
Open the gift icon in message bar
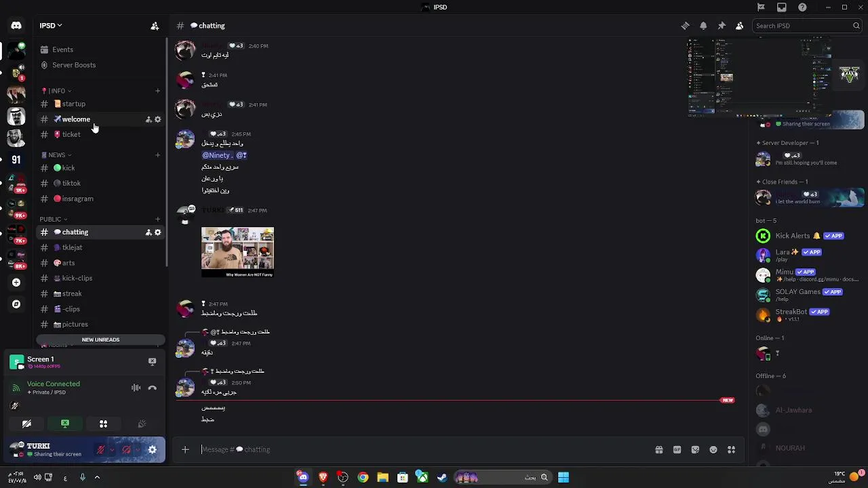click(658, 449)
